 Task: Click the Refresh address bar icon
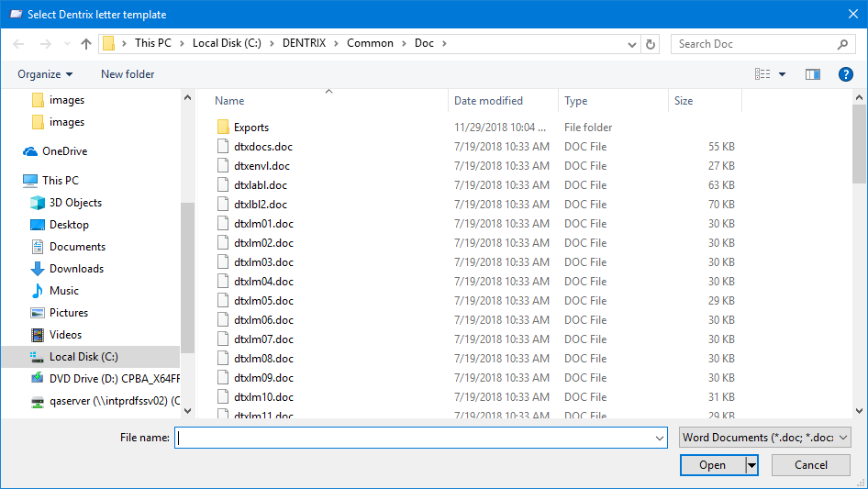coord(651,43)
